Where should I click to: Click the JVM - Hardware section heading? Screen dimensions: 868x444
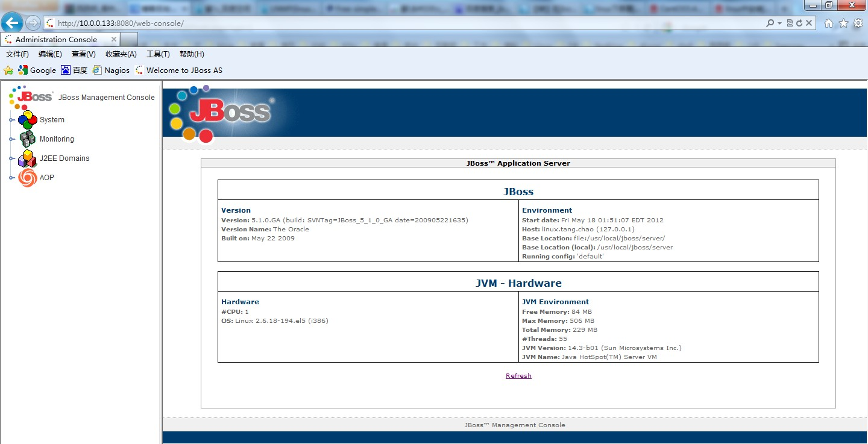coord(518,283)
